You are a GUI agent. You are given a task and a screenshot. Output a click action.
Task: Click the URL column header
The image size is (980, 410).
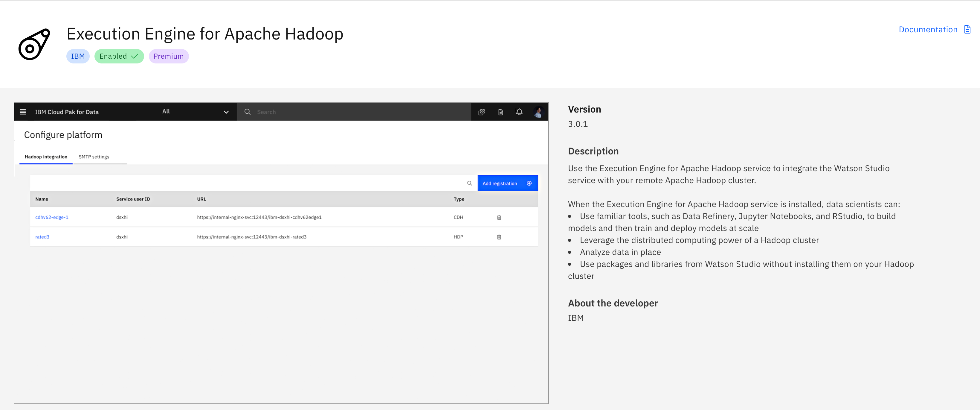coord(201,199)
